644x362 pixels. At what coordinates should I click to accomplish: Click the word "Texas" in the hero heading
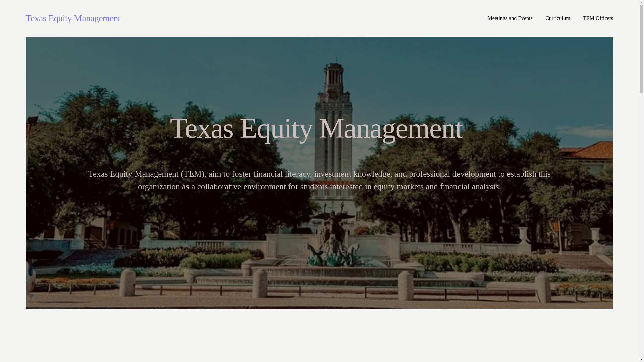coord(202,128)
